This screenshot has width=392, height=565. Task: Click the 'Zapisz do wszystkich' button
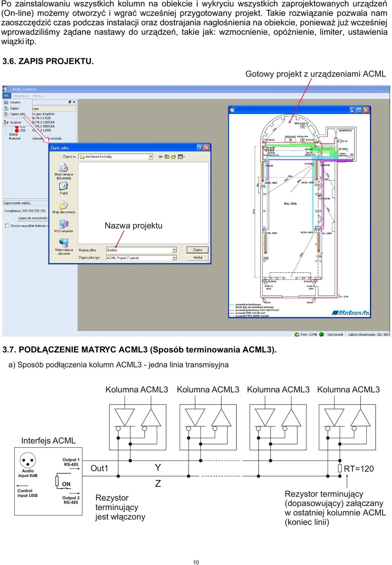[x=32, y=218]
